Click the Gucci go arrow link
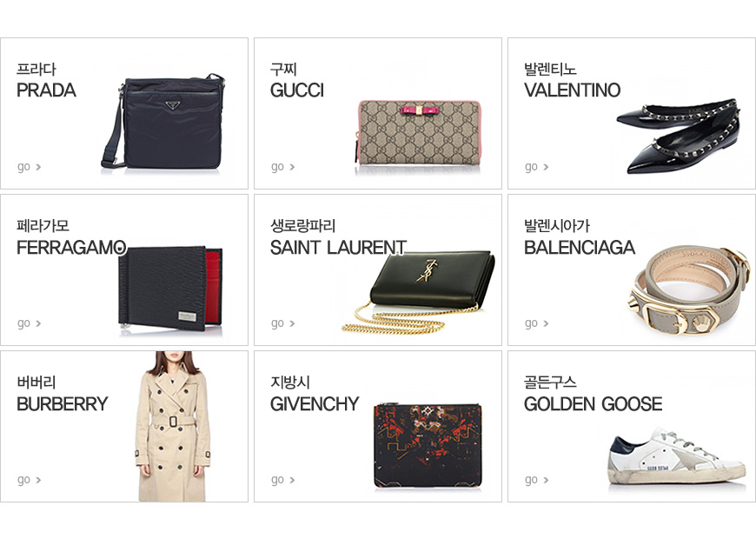 tap(282, 167)
